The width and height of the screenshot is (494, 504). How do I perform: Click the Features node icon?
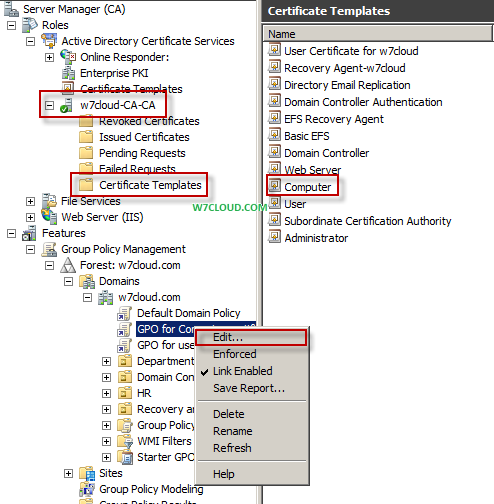click(29, 233)
